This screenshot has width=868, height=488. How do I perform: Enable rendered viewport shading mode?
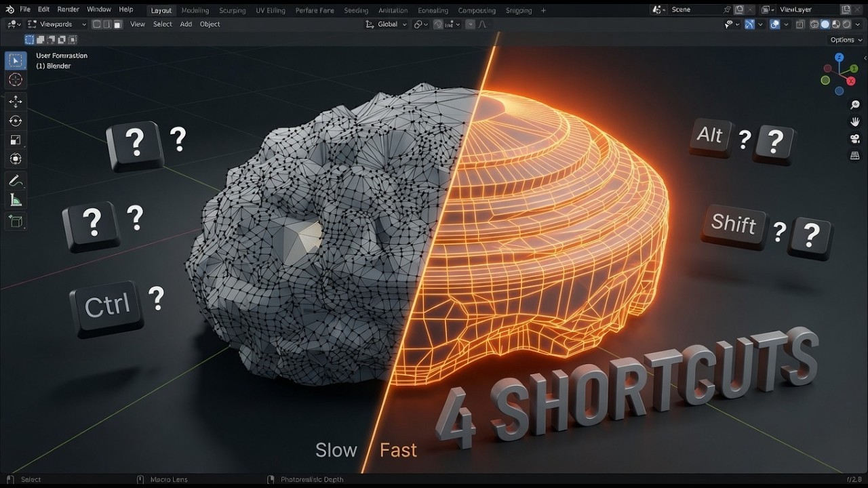tap(846, 24)
